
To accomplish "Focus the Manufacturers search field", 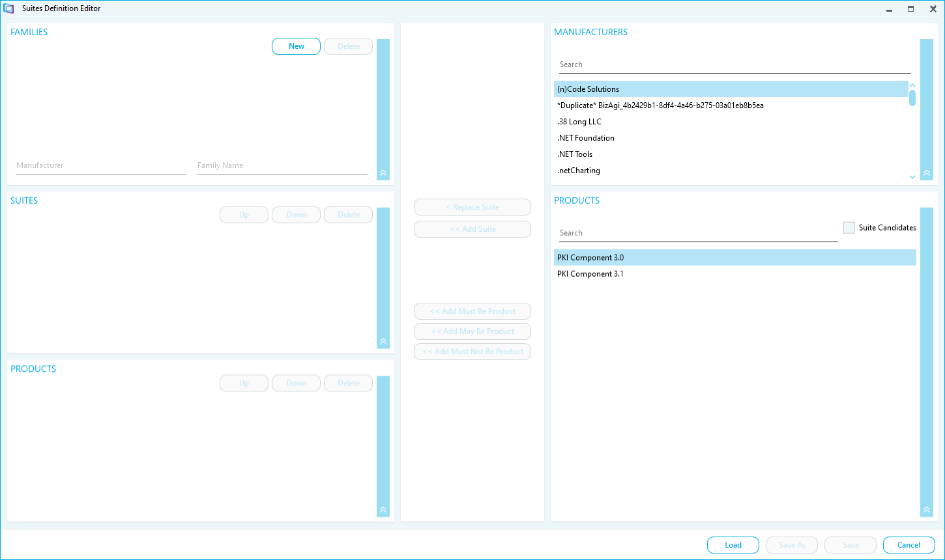I will point(734,64).
